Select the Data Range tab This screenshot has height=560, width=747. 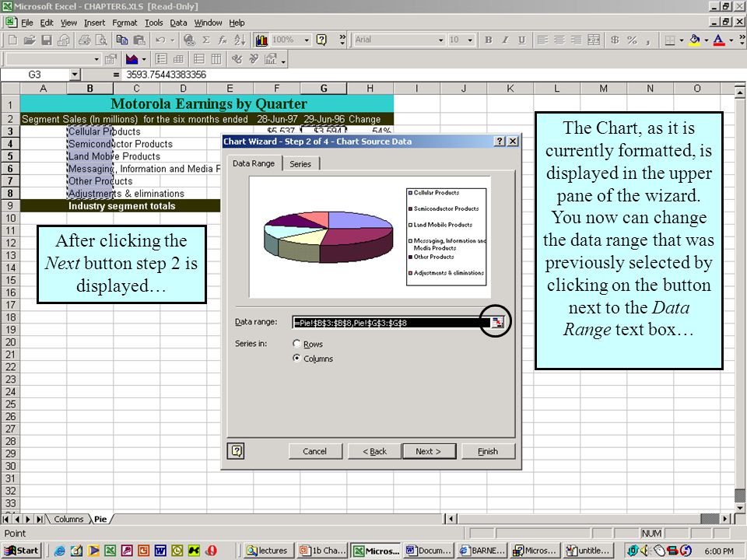(254, 163)
